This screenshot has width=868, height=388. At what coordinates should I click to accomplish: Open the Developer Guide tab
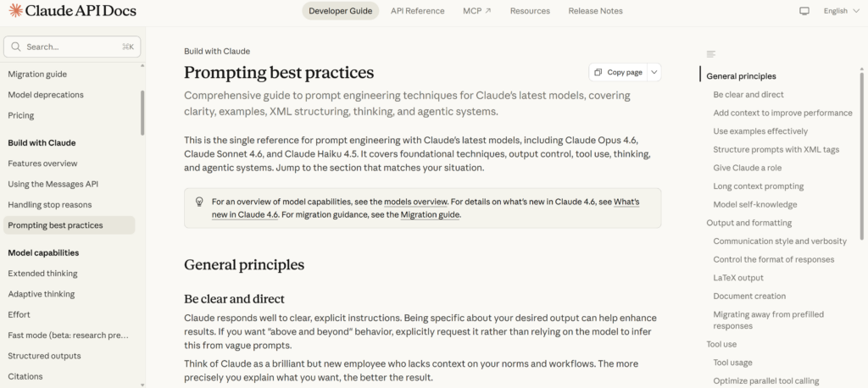click(341, 11)
